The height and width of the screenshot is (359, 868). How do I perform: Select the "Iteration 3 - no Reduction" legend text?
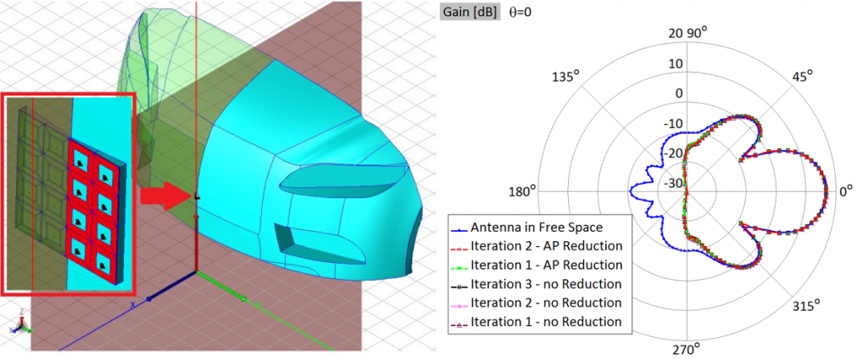(546, 284)
